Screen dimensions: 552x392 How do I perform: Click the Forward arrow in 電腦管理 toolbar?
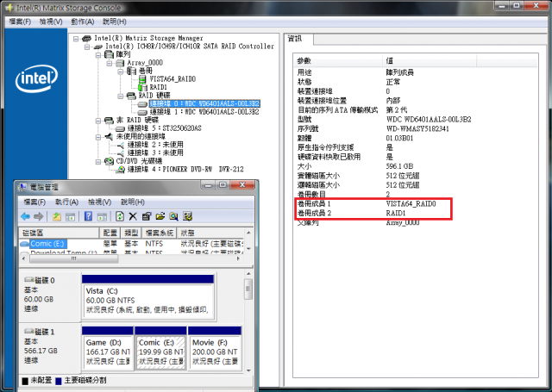(x=38, y=216)
